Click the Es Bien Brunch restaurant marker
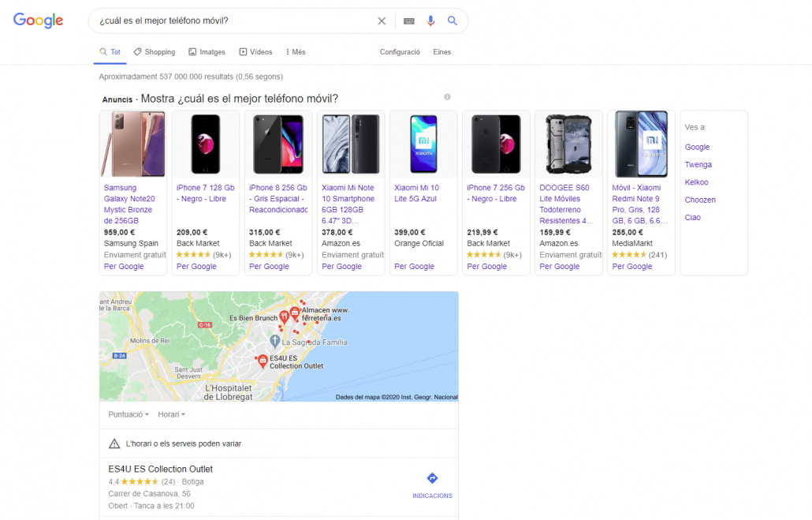The width and height of the screenshot is (812, 520). pos(284,317)
